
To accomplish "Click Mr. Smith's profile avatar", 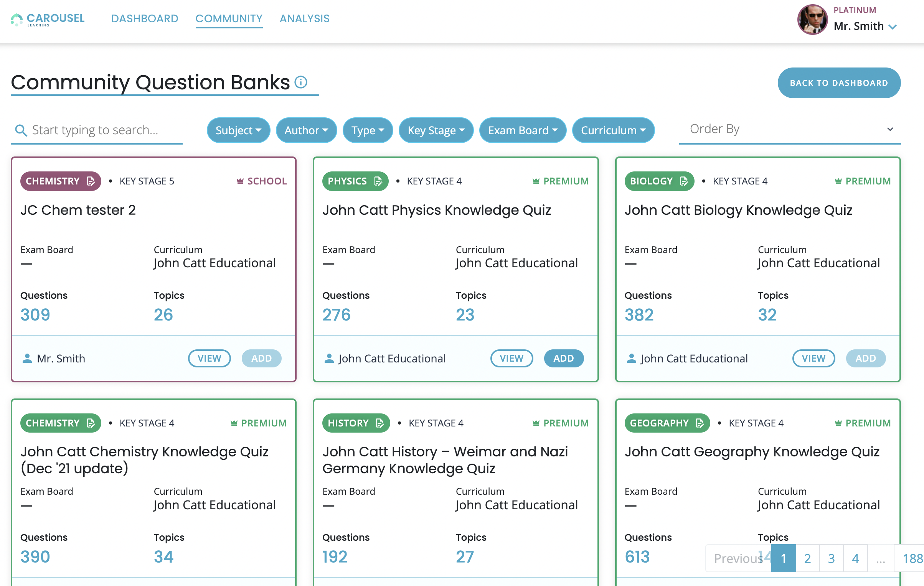I will (x=812, y=20).
